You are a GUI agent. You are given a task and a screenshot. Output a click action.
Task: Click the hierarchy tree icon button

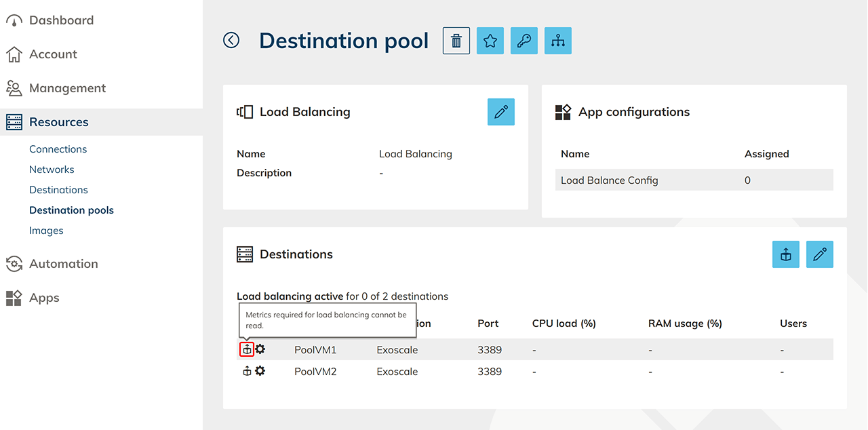pyautogui.click(x=558, y=41)
